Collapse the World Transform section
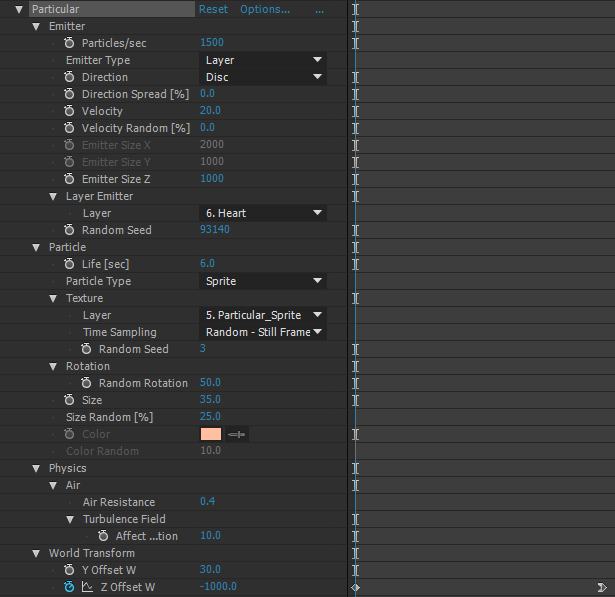Image resolution: width=615 pixels, height=597 pixels. coord(36,553)
